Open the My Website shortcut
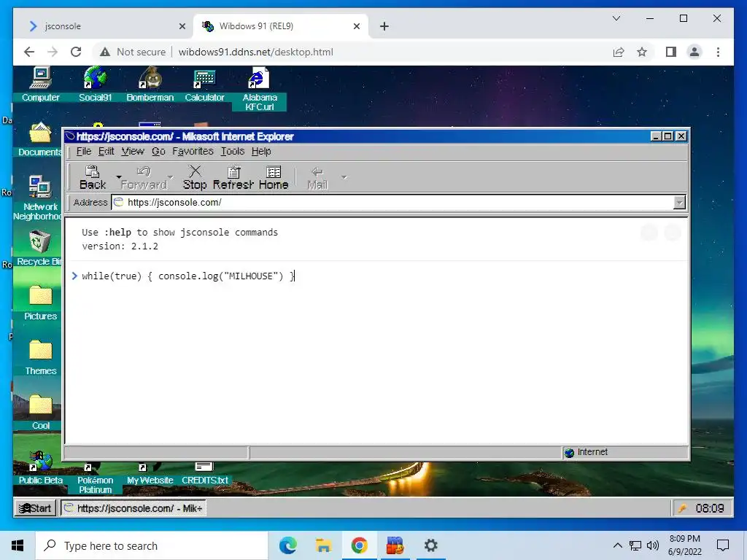 150,474
